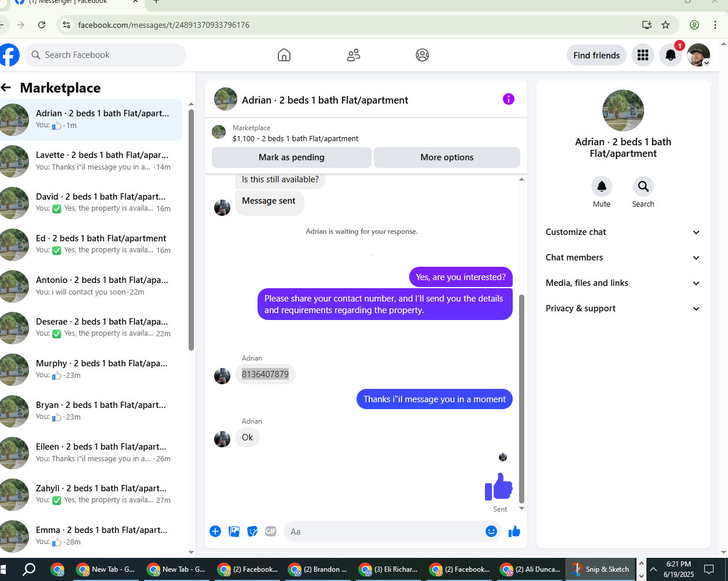
Task: Click the Find friends button
Action: 597,56
